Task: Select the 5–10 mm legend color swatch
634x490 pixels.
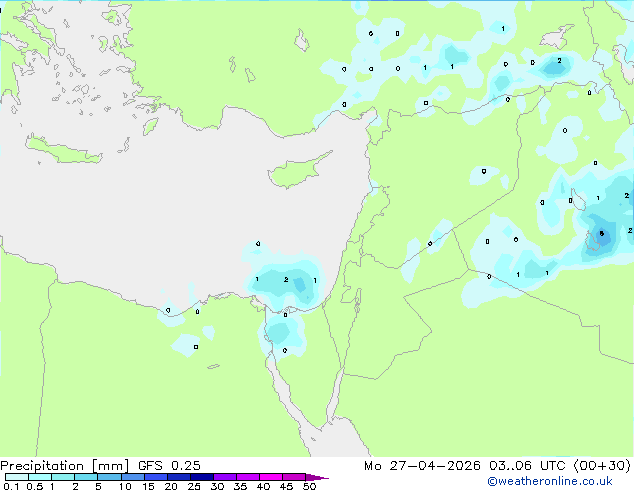Action: coord(109,477)
